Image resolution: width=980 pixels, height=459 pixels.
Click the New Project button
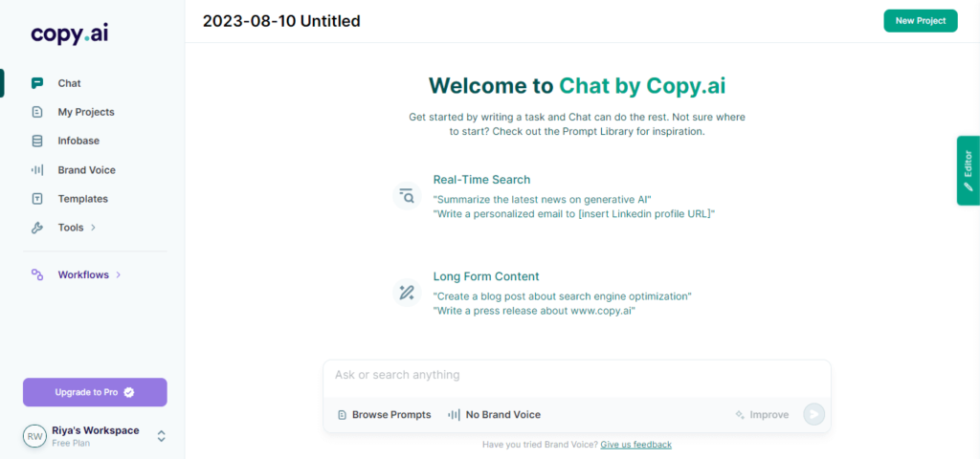(921, 21)
